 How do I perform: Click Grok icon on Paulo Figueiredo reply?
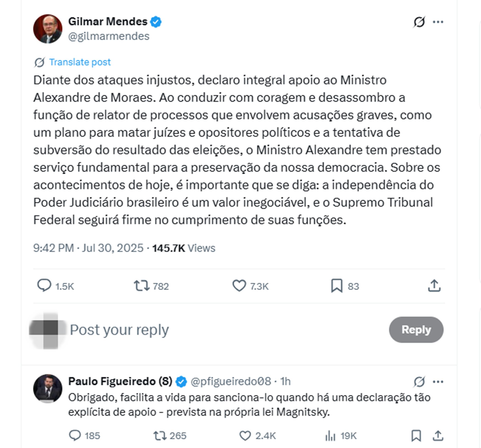419,382
